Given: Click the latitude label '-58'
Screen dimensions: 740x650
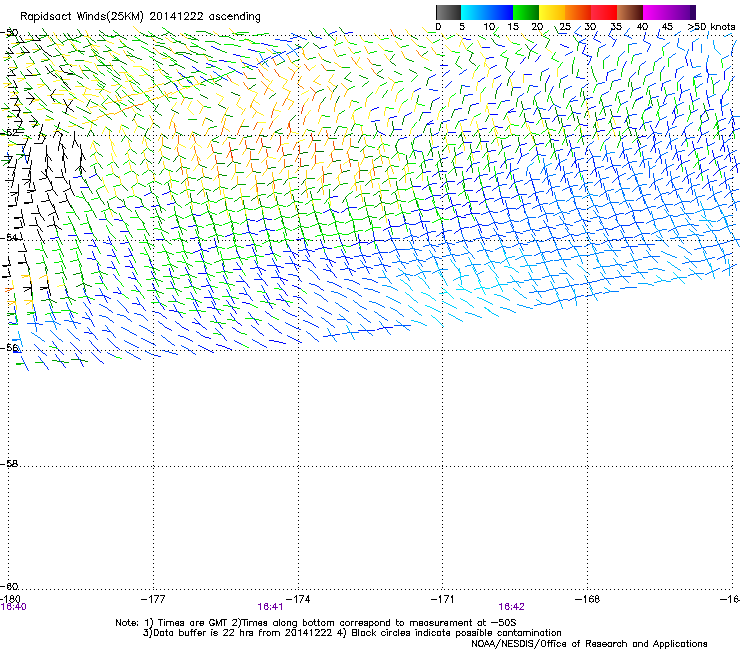Looking at the screenshot, I should point(9,464).
